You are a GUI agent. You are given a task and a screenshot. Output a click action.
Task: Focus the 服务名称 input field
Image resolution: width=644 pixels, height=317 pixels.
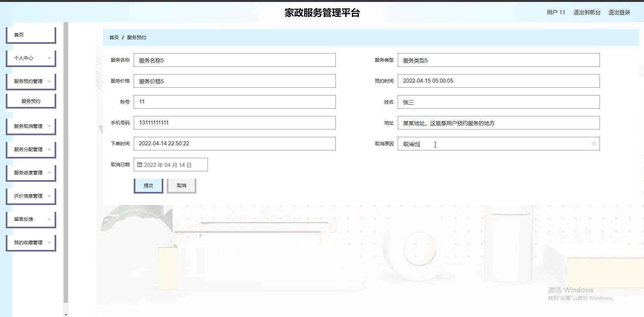pos(235,60)
